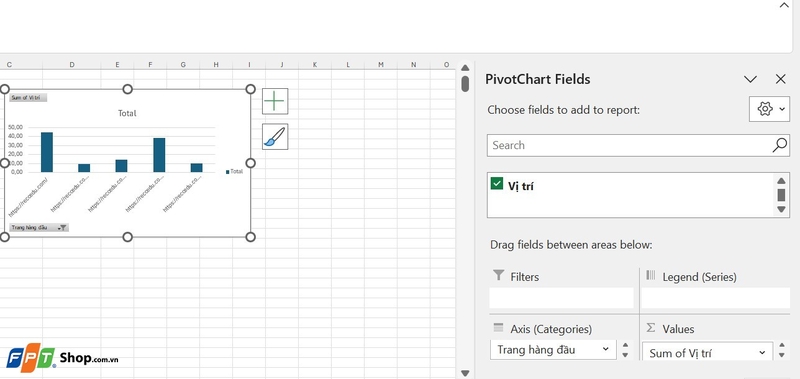Click the field list scrollbar thumb
This screenshot has width=800, height=379.
(x=781, y=195)
